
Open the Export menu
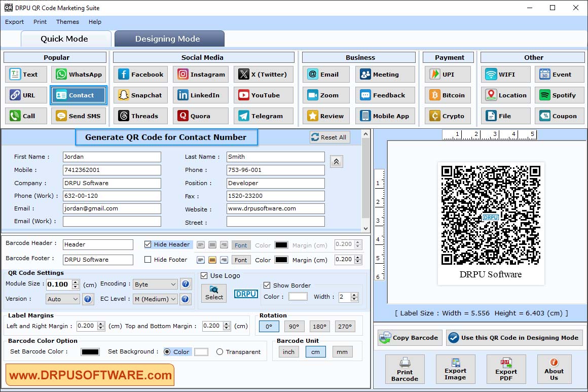click(x=14, y=22)
